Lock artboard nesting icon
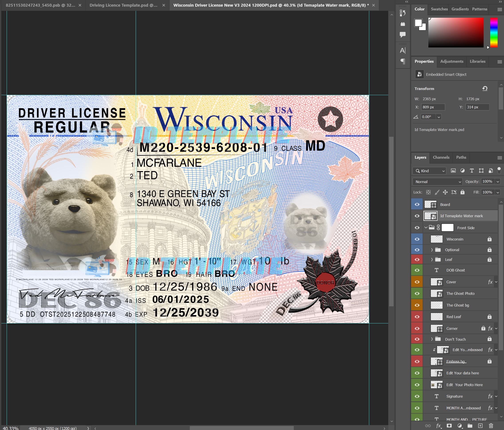 pyautogui.click(x=454, y=192)
